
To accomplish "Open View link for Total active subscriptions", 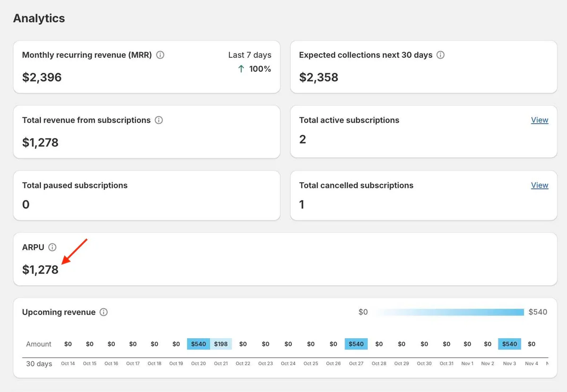I will click(x=540, y=120).
